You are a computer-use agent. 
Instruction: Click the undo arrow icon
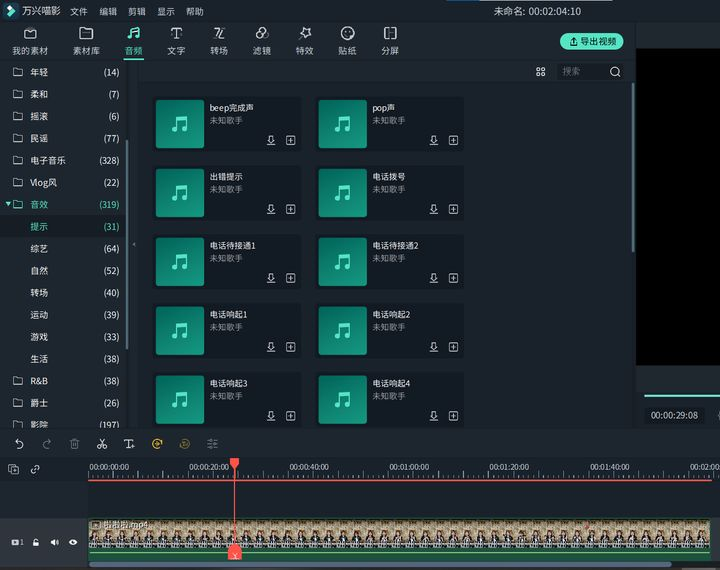coord(19,444)
